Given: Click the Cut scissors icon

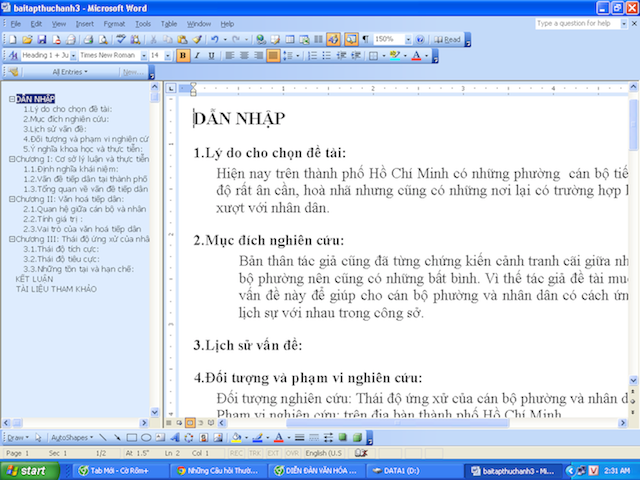Looking at the screenshot, I should point(153,40).
